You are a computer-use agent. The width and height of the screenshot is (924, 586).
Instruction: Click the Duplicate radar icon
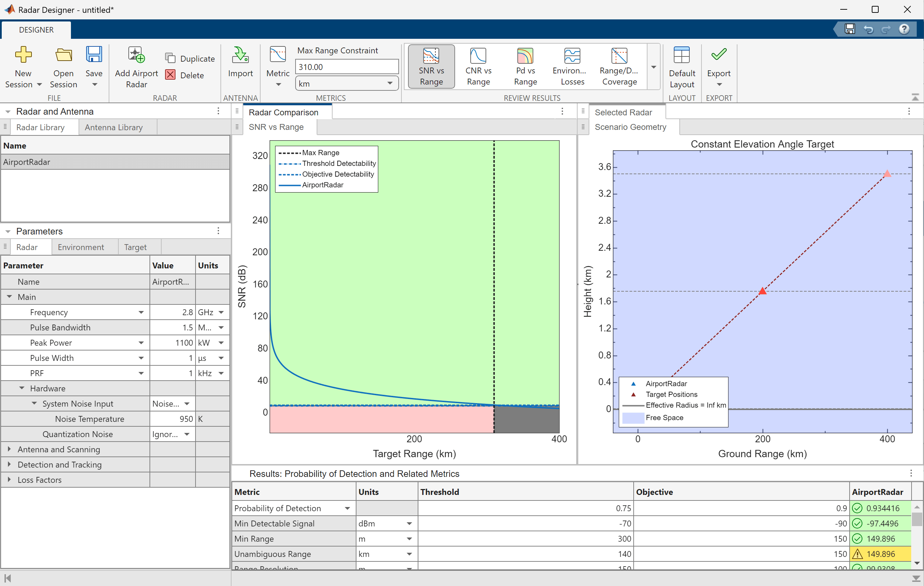pos(170,59)
